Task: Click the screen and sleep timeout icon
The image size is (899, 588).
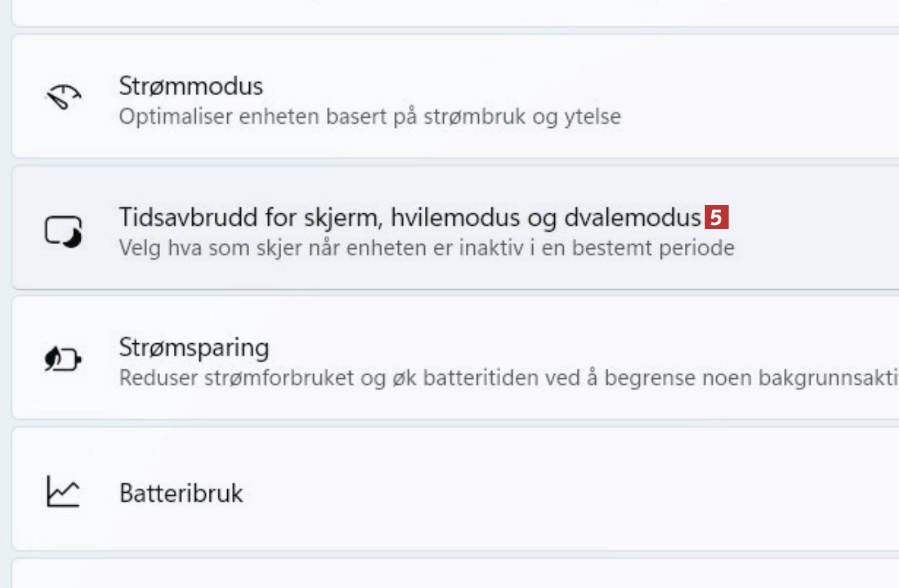Action: [x=64, y=230]
